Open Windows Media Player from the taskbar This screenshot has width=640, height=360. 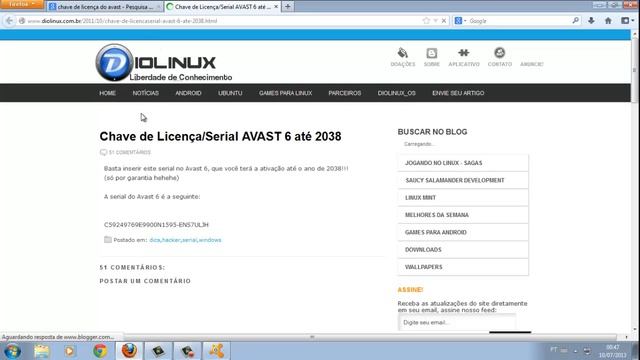[x=69, y=351]
